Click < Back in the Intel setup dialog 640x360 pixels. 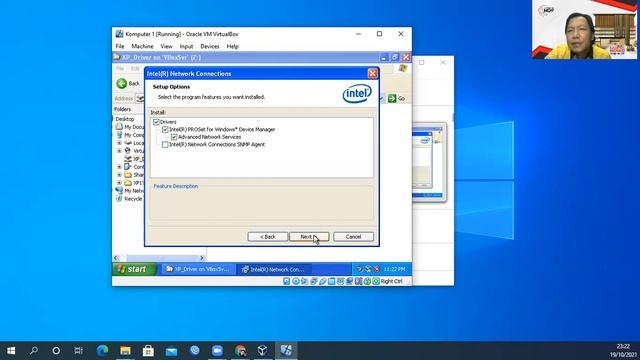tap(267, 237)
